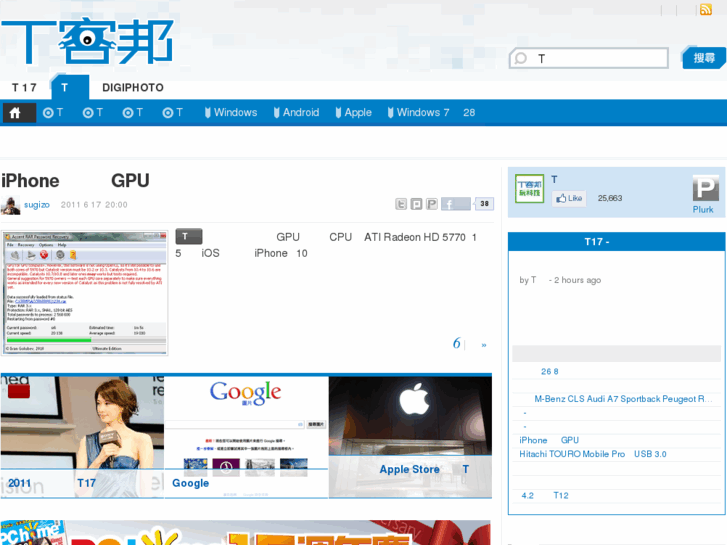
Task: Open the M-Benz CLS Audi A7 link
Action: pos(623,399)
